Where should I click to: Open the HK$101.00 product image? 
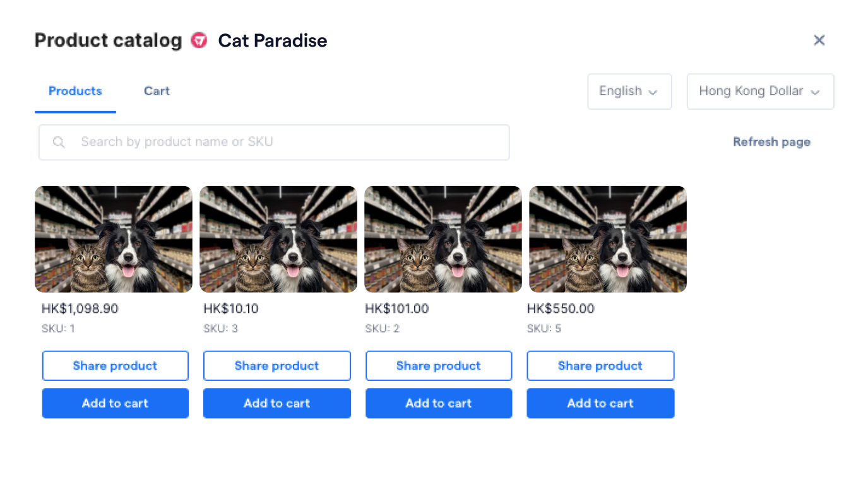443,239
